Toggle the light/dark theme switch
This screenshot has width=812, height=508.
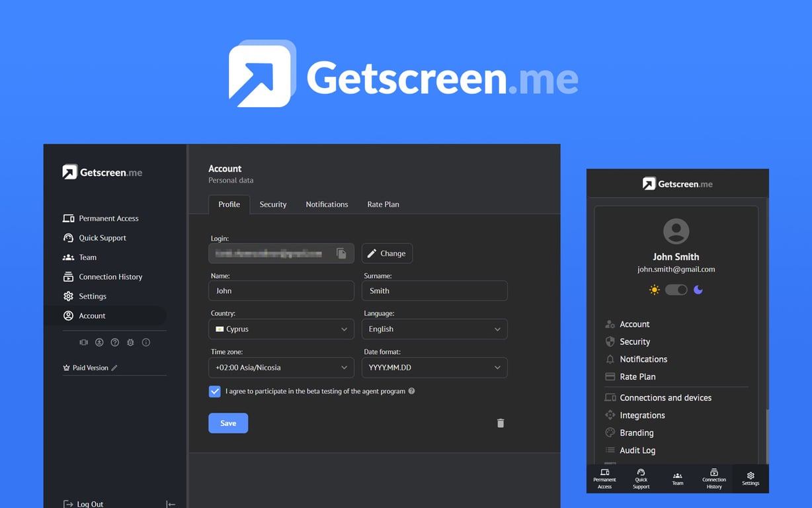(x=676, y=290)
